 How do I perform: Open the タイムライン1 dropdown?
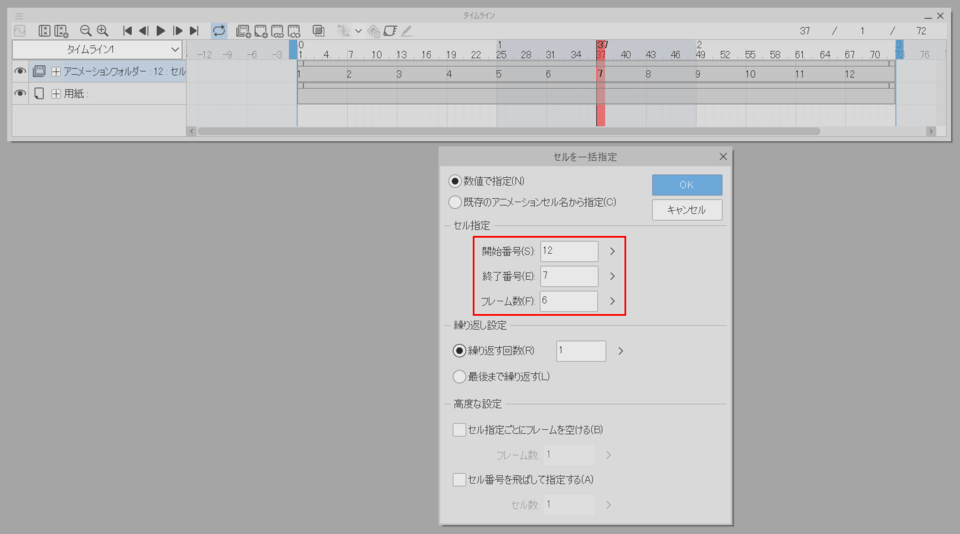click(x=97, y=49)
